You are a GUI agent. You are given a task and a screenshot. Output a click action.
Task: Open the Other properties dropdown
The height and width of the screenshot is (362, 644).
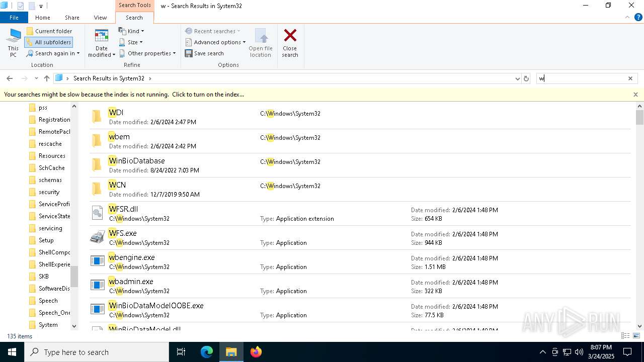(x=147, y=53)
